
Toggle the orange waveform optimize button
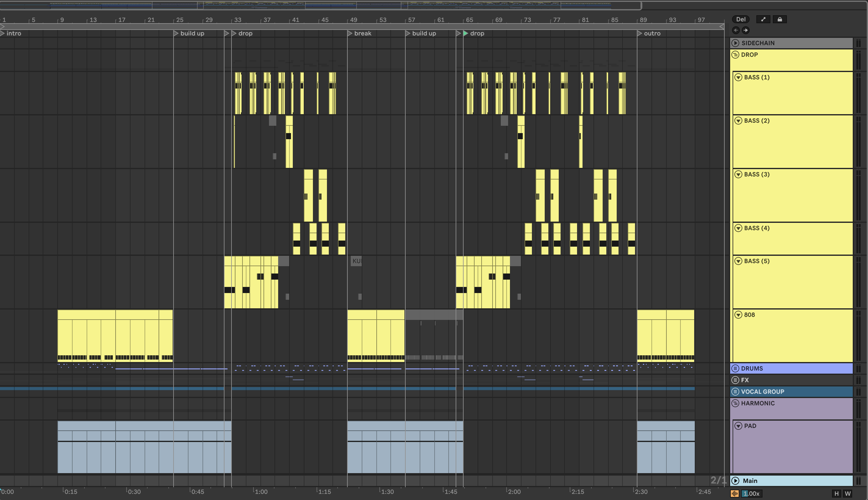(x=734, y=494)
